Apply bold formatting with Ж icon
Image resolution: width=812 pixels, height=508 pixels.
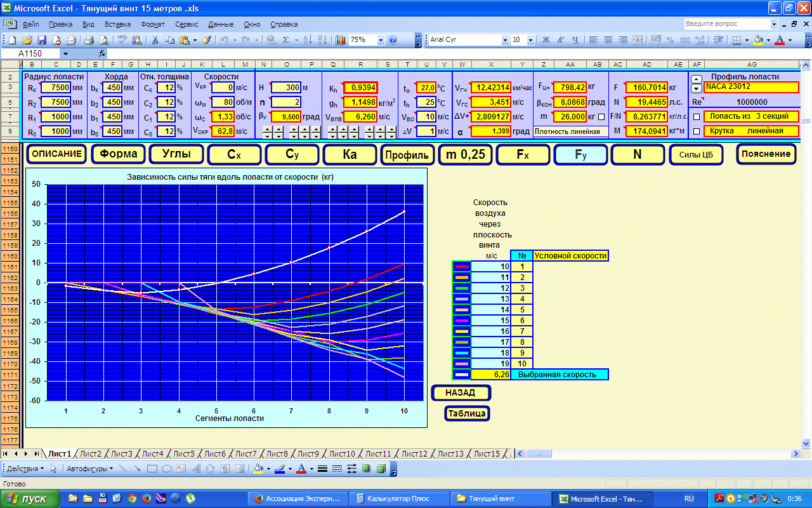(x=546, y=39)
